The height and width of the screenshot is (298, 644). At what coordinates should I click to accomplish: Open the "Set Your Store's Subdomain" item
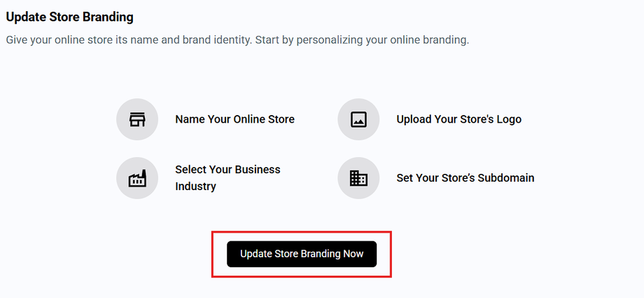pos(465,178)
